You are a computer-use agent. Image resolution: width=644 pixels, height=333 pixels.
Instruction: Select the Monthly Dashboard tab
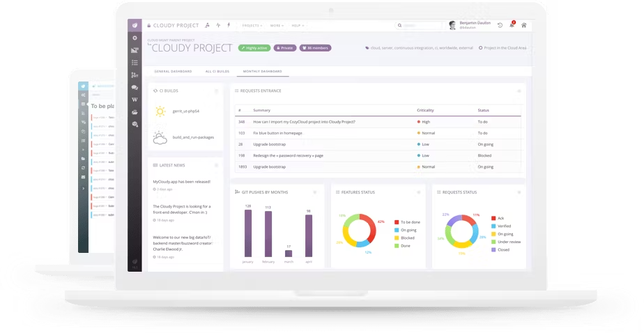[263, 72]
